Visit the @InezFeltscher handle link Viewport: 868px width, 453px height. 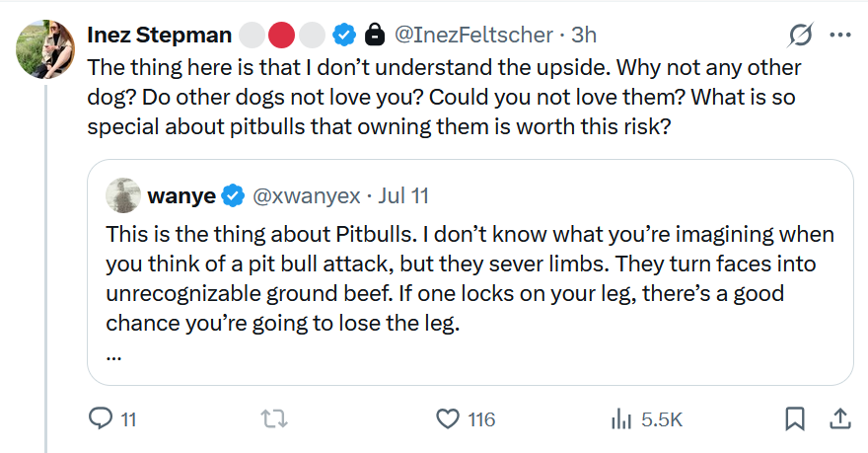pyautogui.click(x=473, y=35)
